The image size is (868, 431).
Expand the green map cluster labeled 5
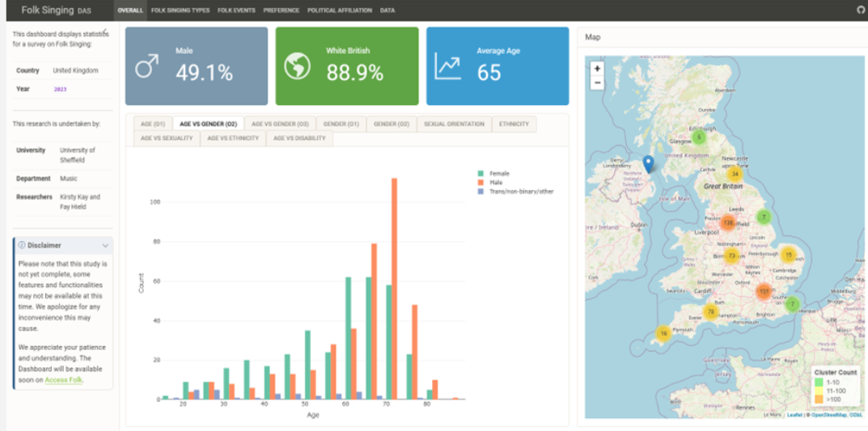(700, 137)
